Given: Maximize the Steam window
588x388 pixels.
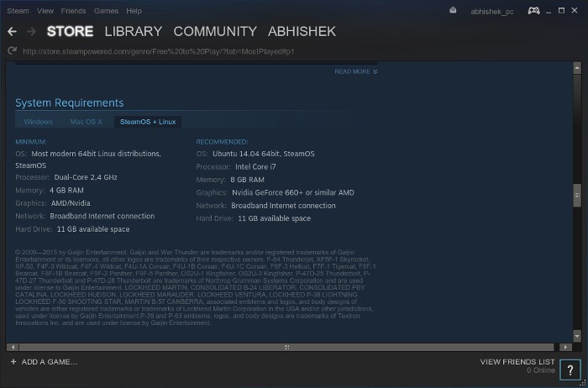Looking at the screenshot, I should [x=561, y=10].
